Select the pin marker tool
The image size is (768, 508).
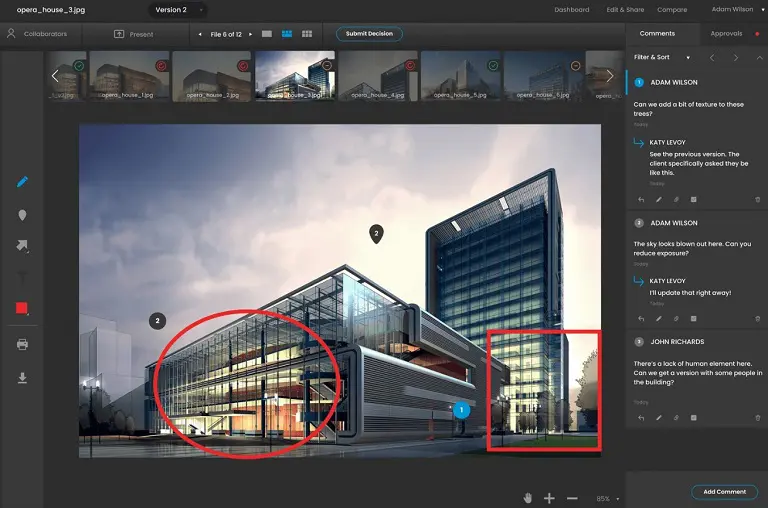22,215
